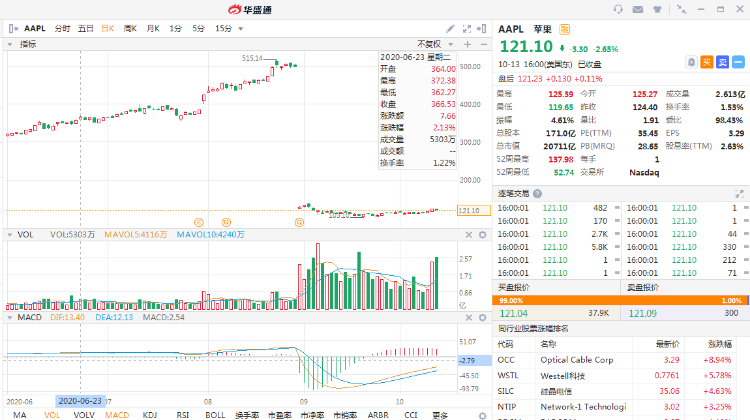Open indicator list settings gear at bottom
The width and height of the screenshot is (750, 420).
pos(483,416)
